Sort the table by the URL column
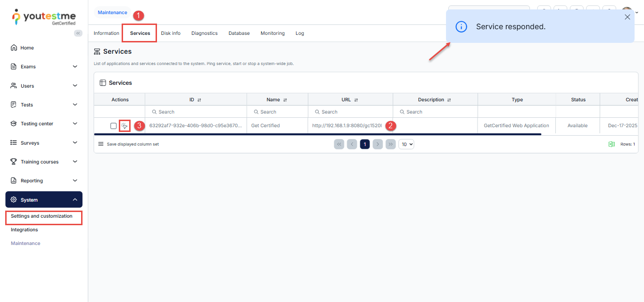Screen dimensions: 644x302 [x=356, y=100]
